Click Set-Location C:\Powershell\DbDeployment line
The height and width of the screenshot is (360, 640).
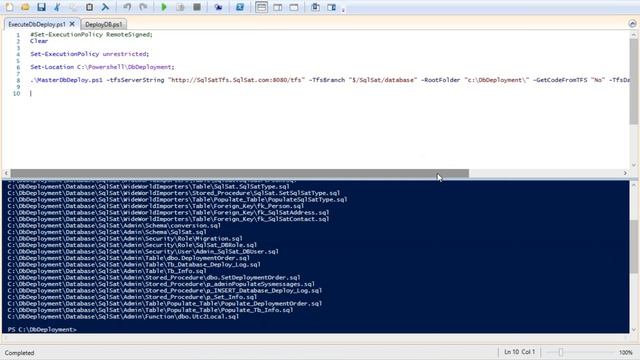pyautogui.click(x=102, y=67)
